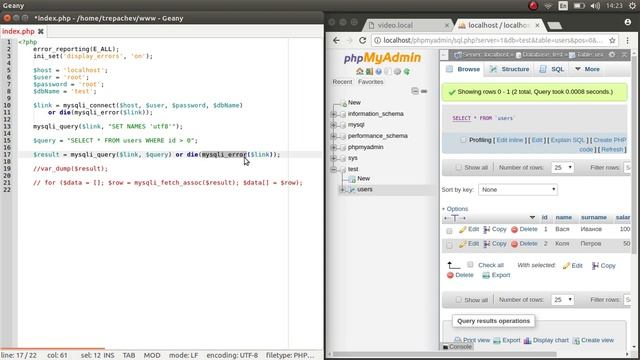
Task: Open the session power gear menu
Action: 632,6
